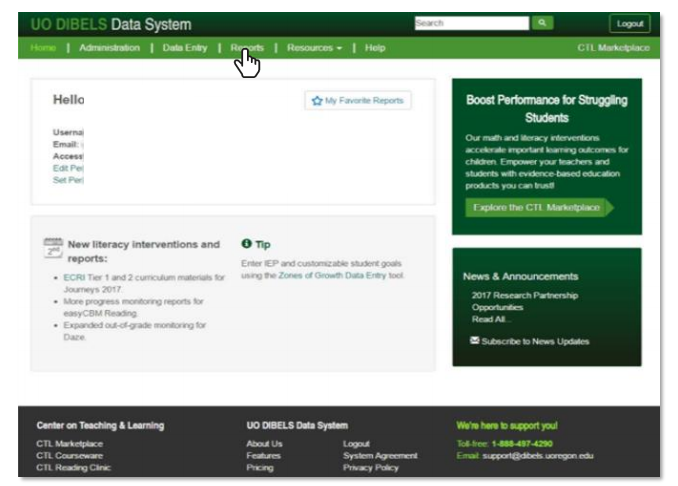This screenshot has height=486, width=678.
Task: Open My Favorite Reports button
Action: (358, 100)
